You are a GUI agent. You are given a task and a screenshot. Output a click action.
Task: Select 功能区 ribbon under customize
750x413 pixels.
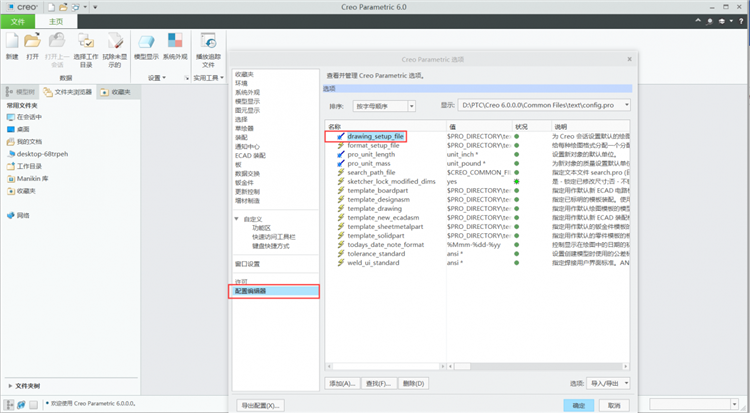click(x=262, y=228)
